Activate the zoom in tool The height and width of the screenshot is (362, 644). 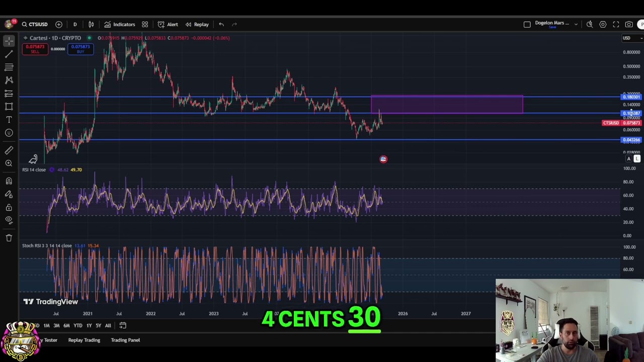9,163
